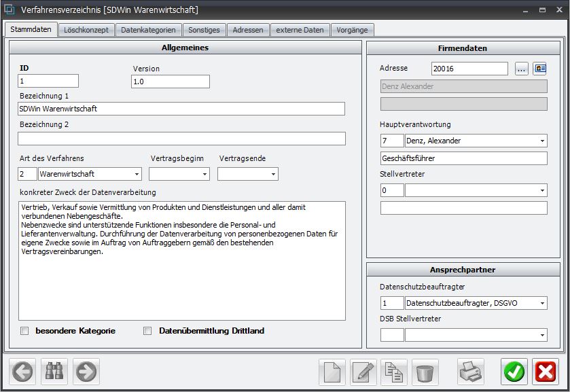Screen dimensions: 570x392
Task: Click the Firmendaten section header
Action: tap(463, 48)
